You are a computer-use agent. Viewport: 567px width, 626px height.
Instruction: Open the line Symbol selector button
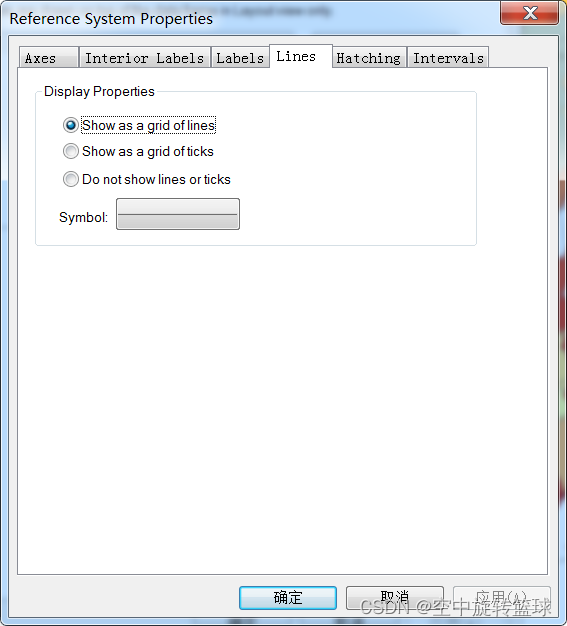tap(178, 214)
